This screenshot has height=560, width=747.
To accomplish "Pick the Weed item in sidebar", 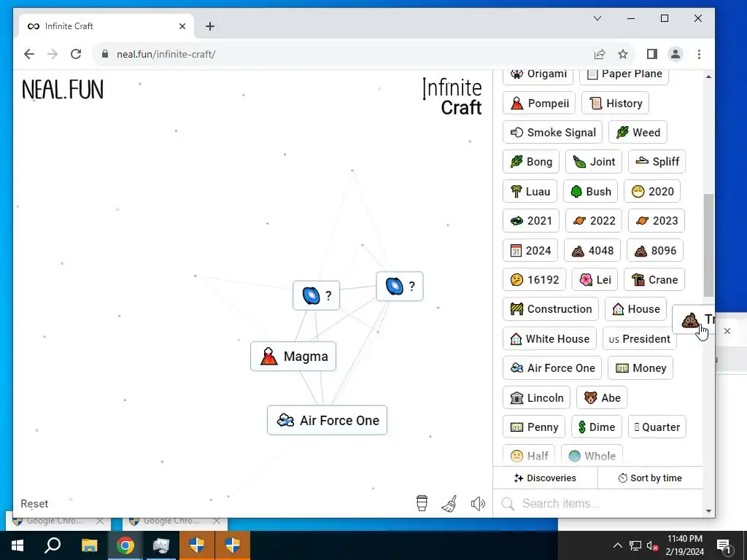I will (638, 133).
